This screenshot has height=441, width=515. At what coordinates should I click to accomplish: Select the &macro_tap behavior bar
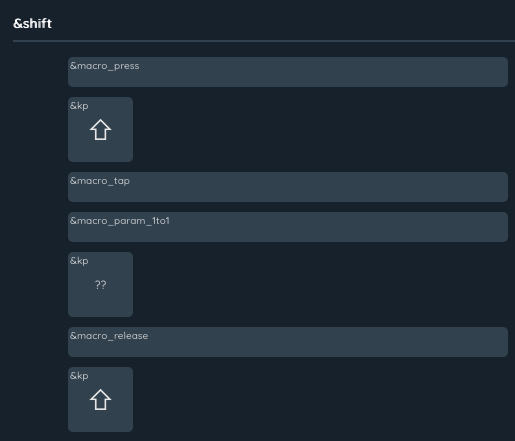click(x=288, y=187)
